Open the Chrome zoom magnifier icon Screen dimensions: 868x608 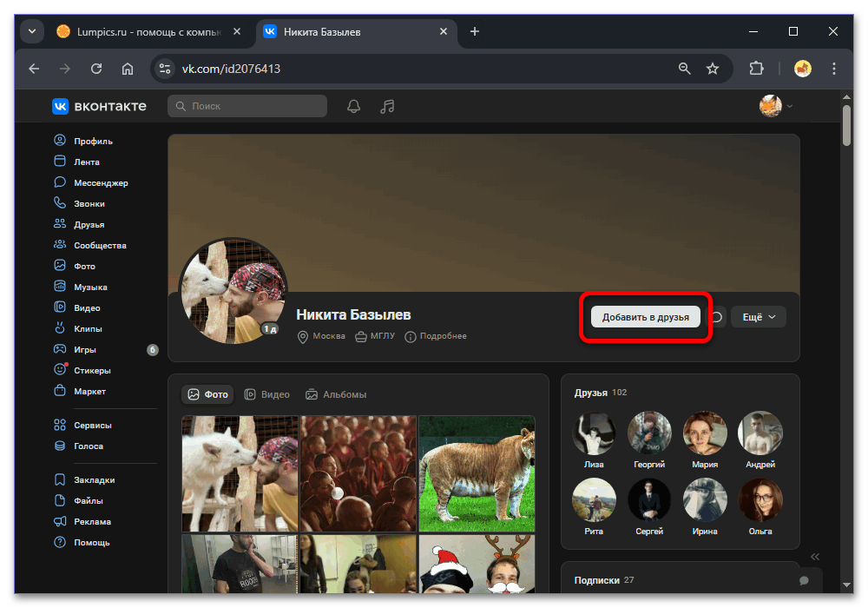click(685, 69)
